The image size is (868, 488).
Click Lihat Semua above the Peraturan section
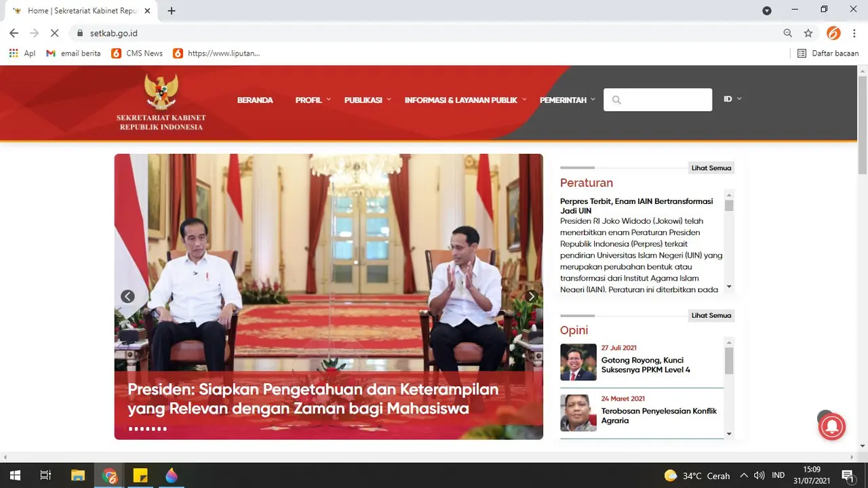[711, 168]
